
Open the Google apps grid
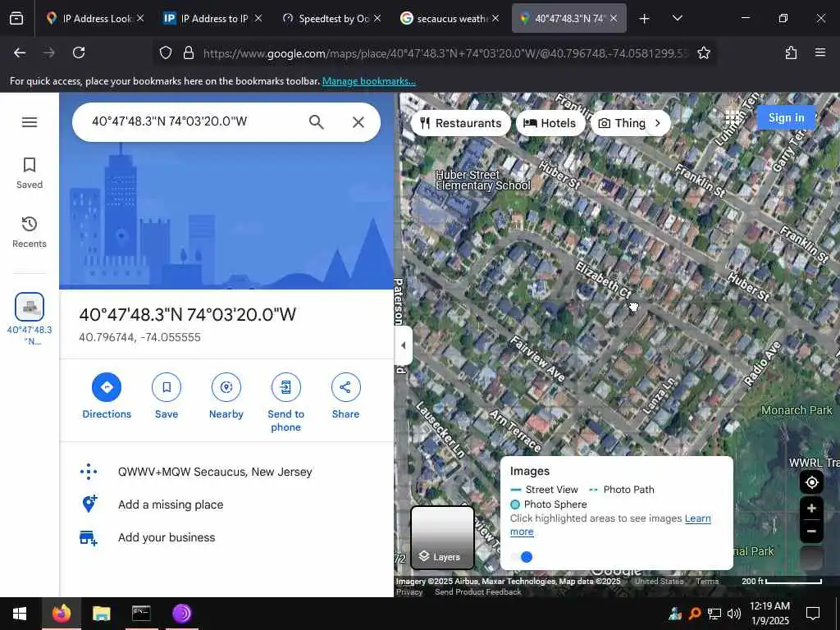click(x=733, y=118)
